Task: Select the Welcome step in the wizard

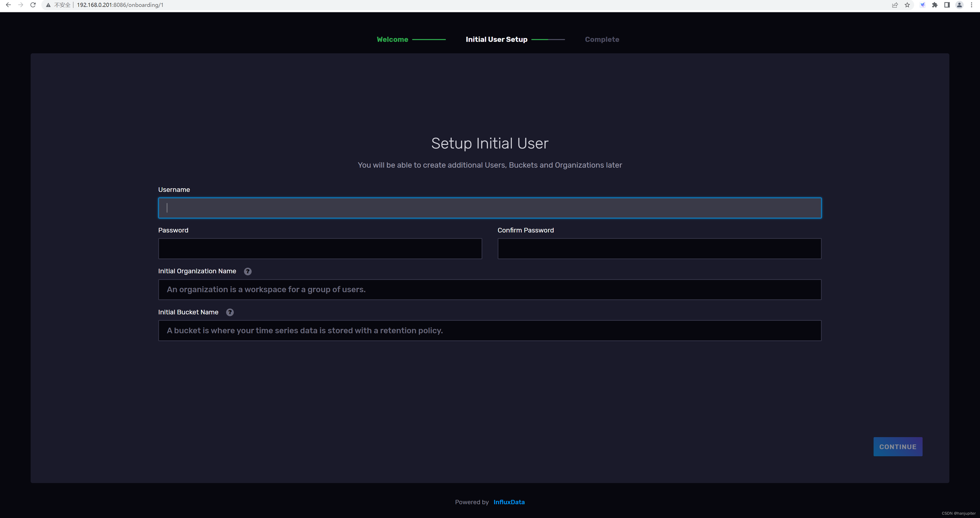Action: (392, 39)
